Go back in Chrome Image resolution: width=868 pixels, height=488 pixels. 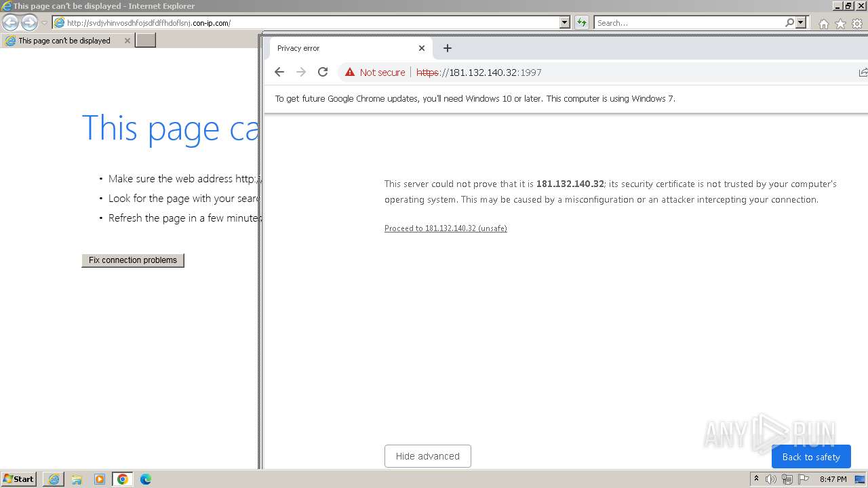(x=279, y=72)
